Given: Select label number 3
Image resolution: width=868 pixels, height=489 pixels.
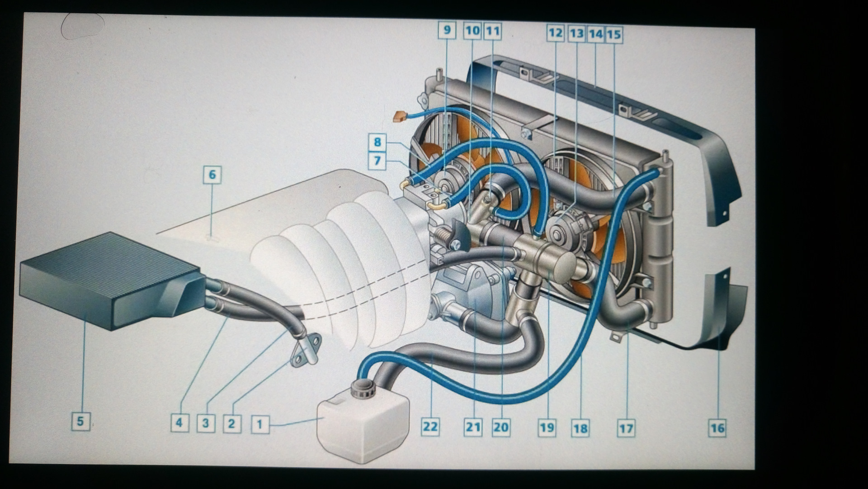Looking at the screenshot, I should point(206,423).
